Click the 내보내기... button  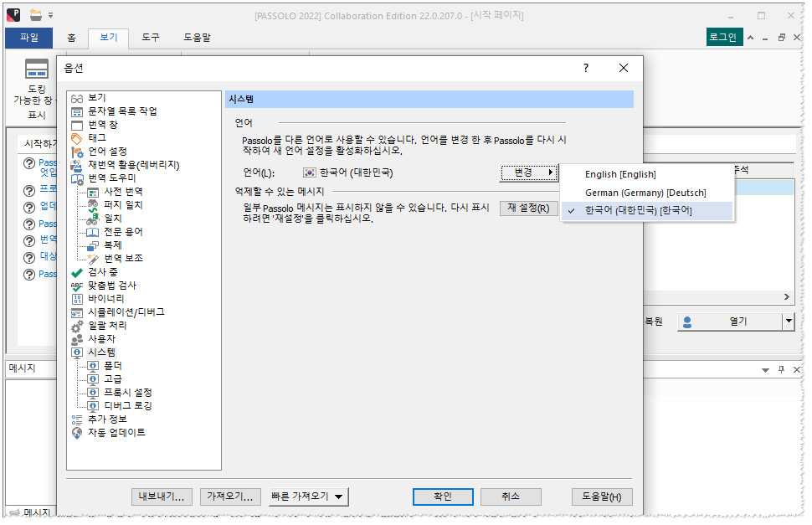(x=162, y=497)
